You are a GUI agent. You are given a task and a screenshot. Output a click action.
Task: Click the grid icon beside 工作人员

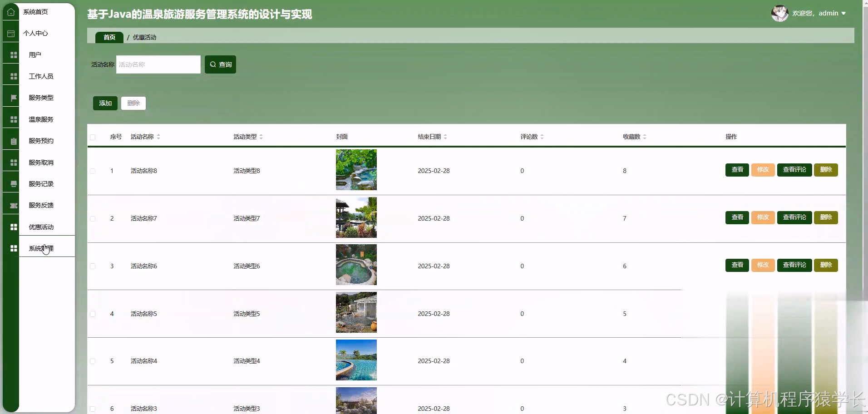pos(14,76)
